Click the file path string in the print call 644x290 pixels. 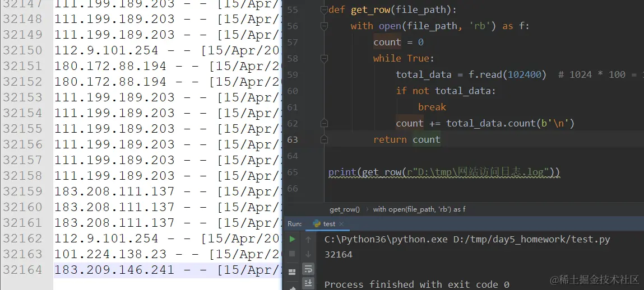(478, 172)
